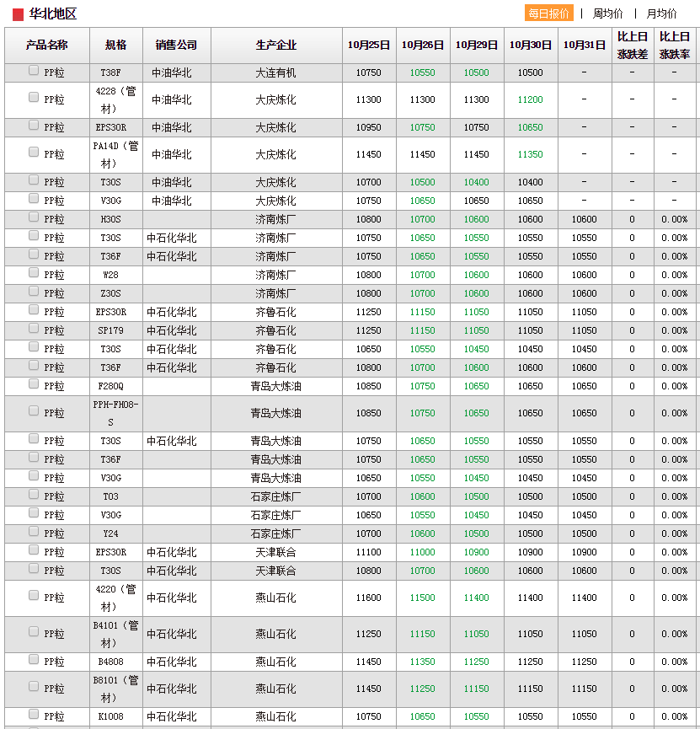The height and width of the screenshot is (729, 700).
Task: Switch to the 月均价 tab
Action: 661,13
